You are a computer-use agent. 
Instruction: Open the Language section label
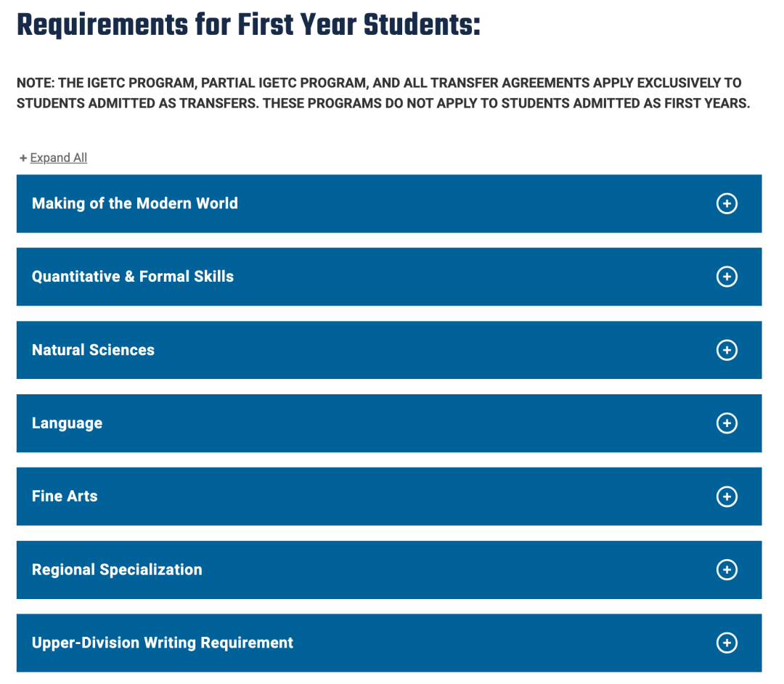click(67, 423)
